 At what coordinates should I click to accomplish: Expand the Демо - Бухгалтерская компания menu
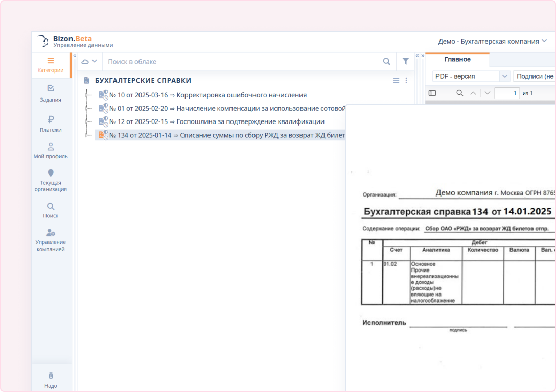pyautogui.click(x=493, y=41)
